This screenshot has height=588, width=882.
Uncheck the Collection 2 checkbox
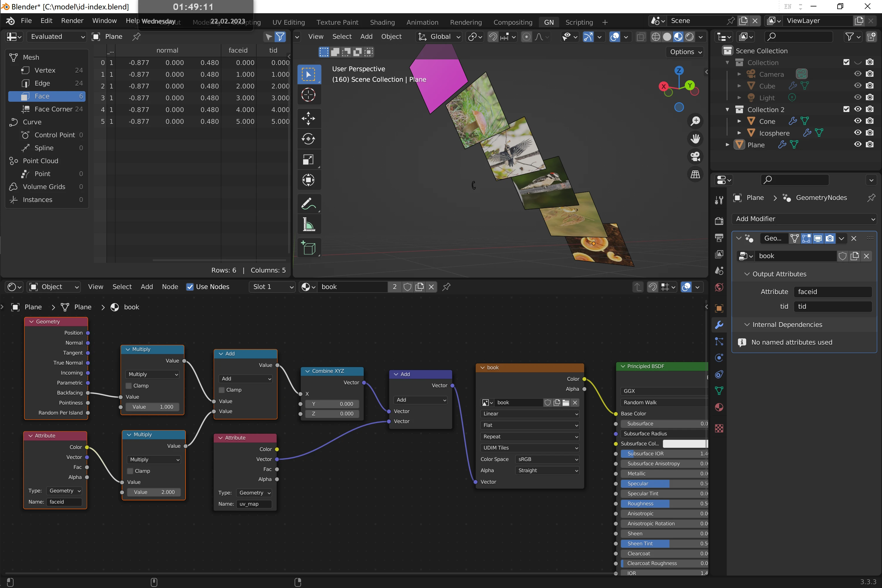click(846, 109)
